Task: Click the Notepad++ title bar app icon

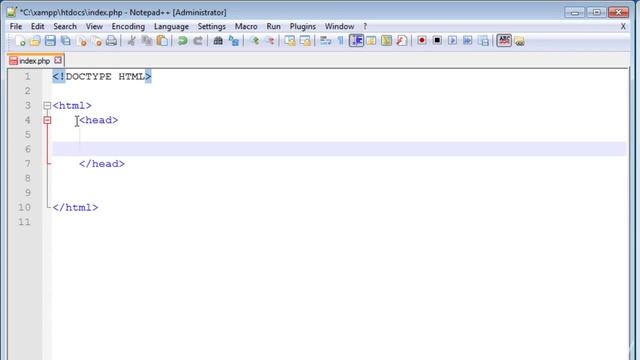Action: pos(12,12)
